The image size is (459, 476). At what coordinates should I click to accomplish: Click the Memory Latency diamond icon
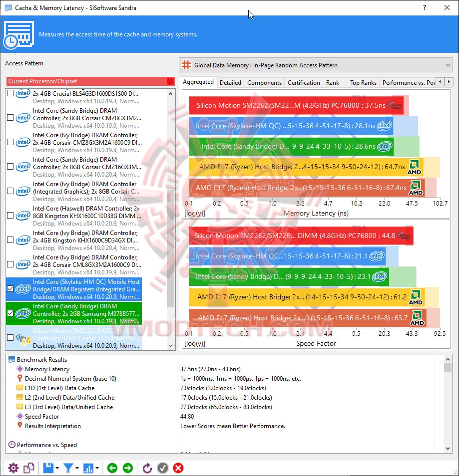pos(20,369)
